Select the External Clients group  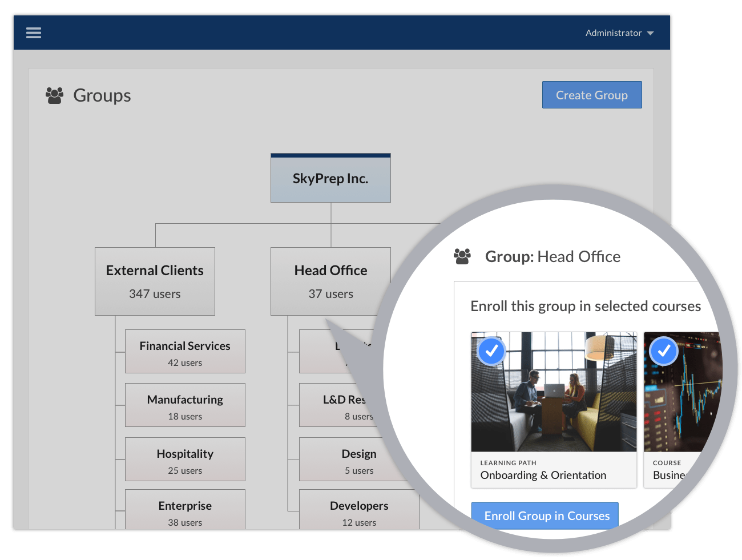coord(155,281)
